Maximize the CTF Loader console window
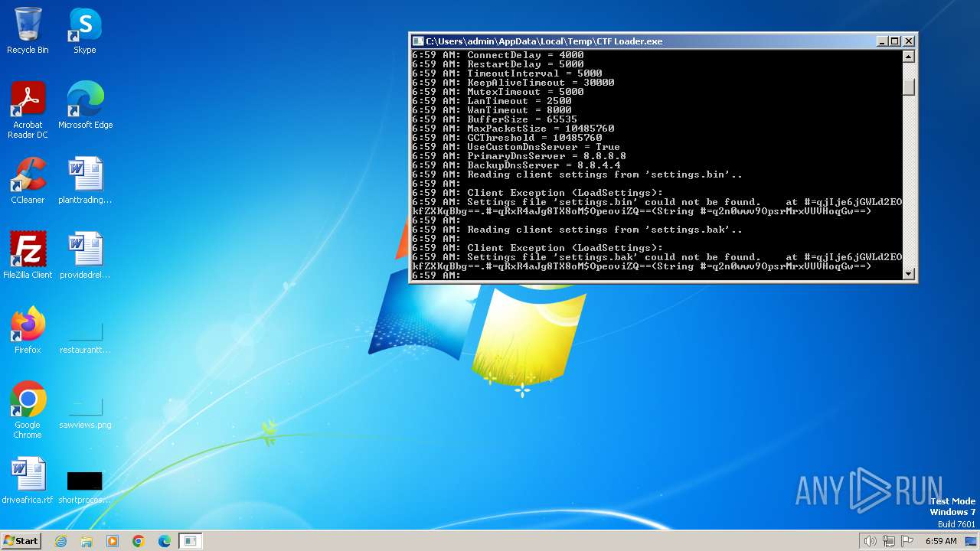Screen dimensions: 980x551 (894, 41)
